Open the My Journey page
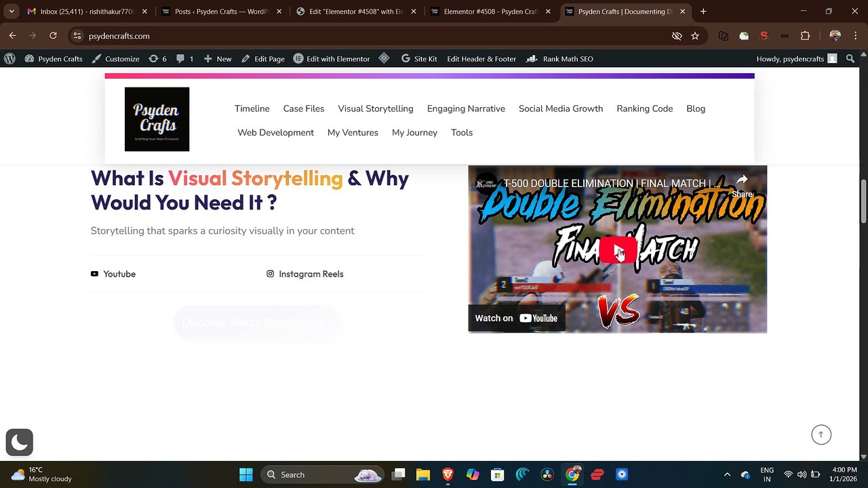Screen dimensions: 868x488 pos(414,132)
